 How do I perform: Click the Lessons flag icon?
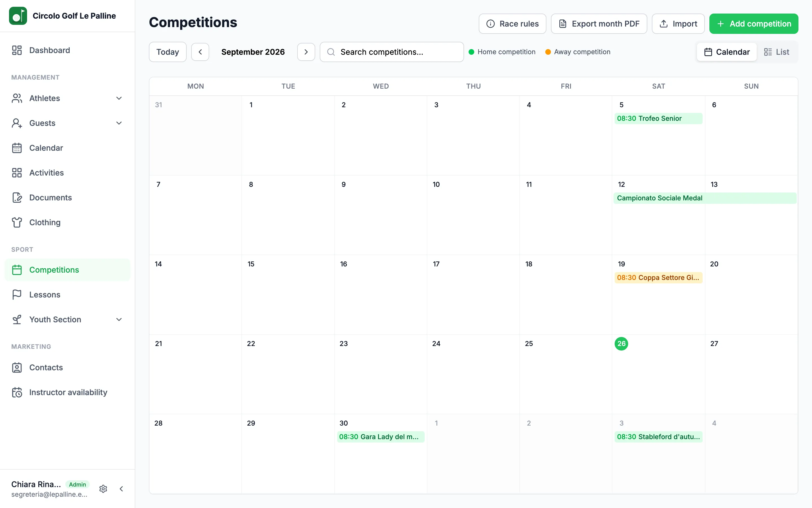point(17,295)
